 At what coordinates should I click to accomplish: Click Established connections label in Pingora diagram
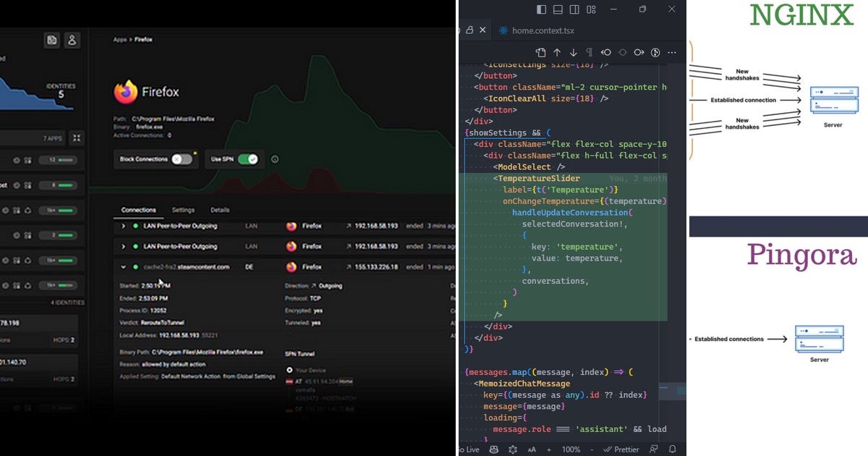click(728, 339)
